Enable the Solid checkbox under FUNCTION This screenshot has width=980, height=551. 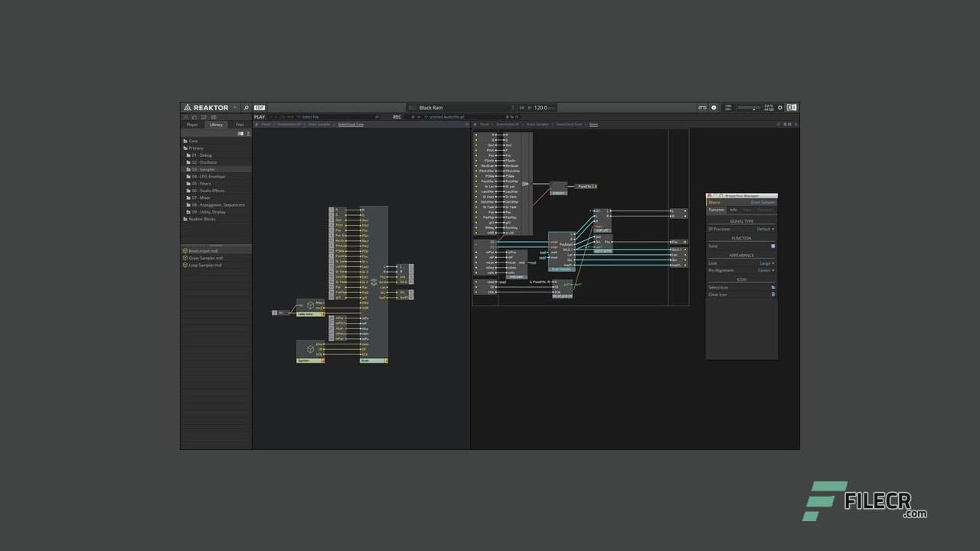pos(773,246)
